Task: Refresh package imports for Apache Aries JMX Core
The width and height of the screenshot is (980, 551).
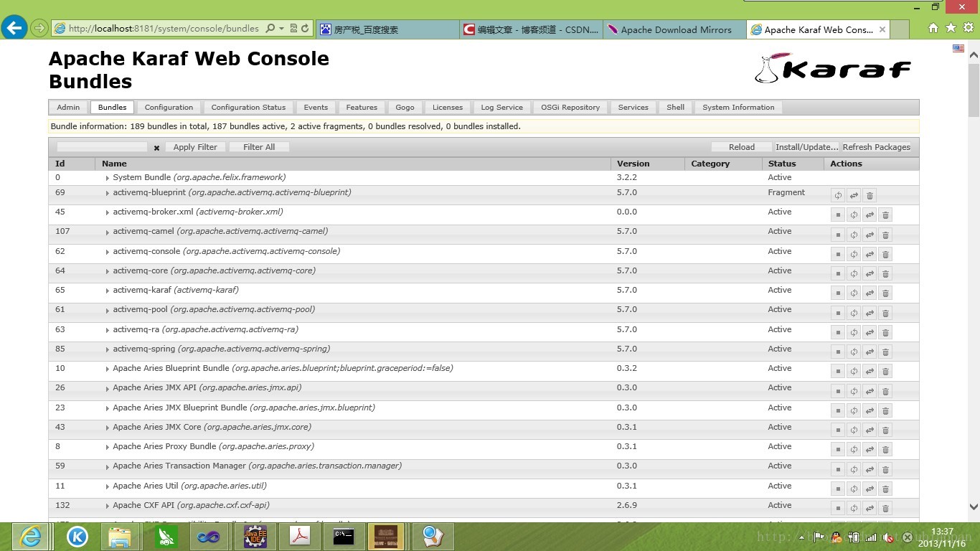Action: click(x=854, y=430)
